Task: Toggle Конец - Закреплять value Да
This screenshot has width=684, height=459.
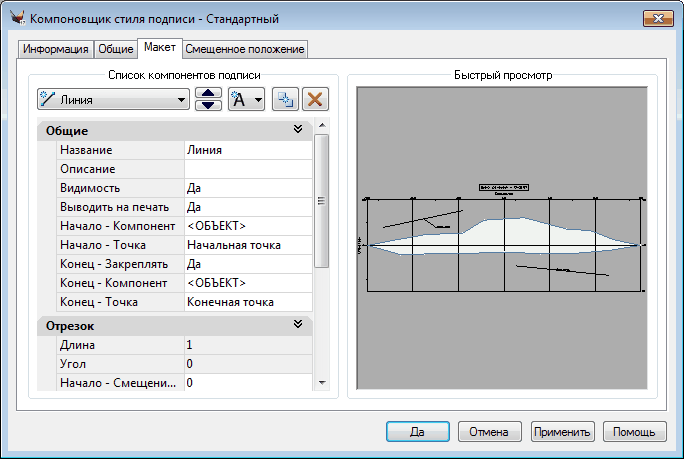Action: 247,264
